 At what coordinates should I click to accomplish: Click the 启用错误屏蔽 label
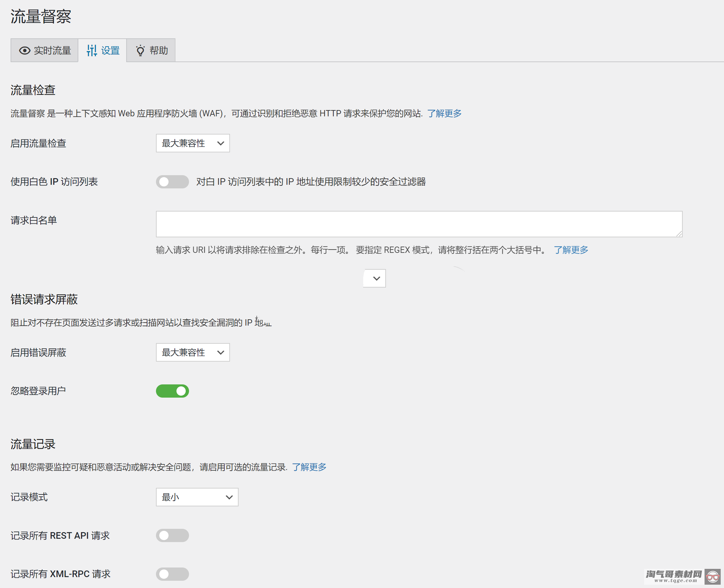click(x=38, y=353)
